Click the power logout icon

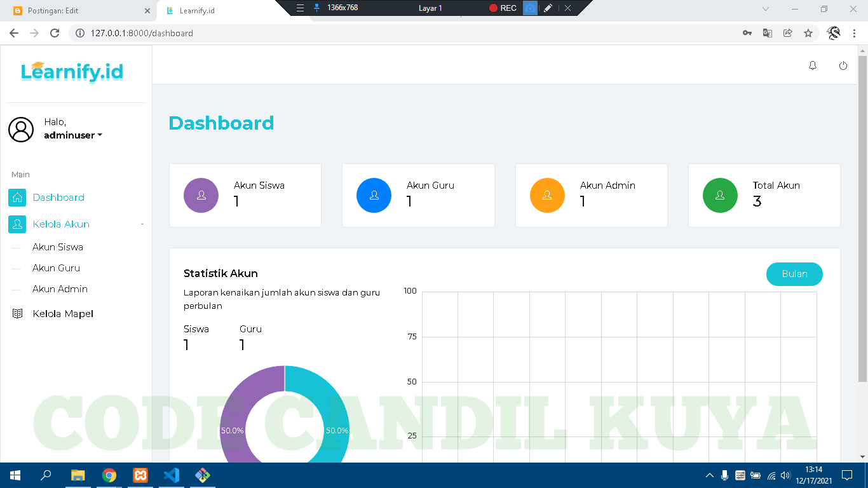pos(843,65)
